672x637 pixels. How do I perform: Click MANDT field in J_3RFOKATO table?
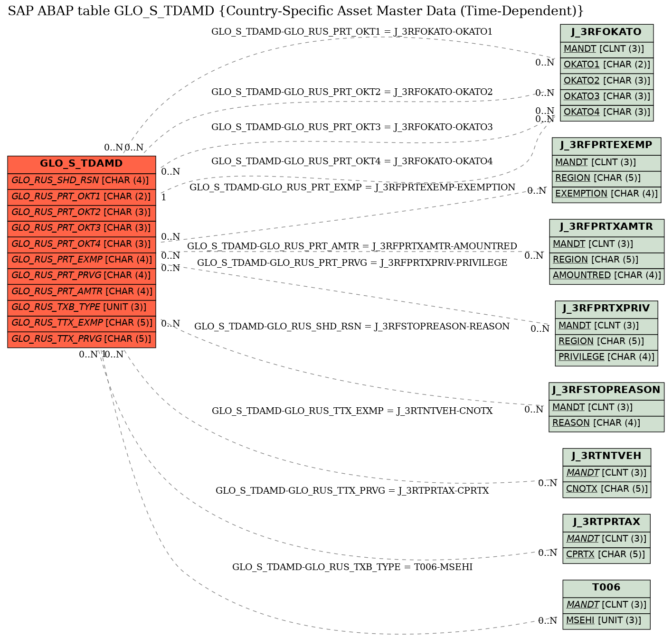[606, 49]
